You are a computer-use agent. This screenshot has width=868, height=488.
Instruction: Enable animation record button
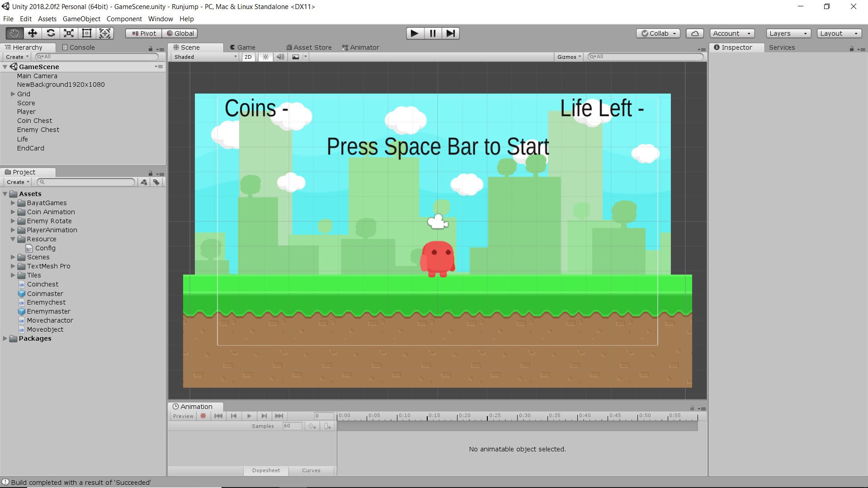[x=203, y=416]
